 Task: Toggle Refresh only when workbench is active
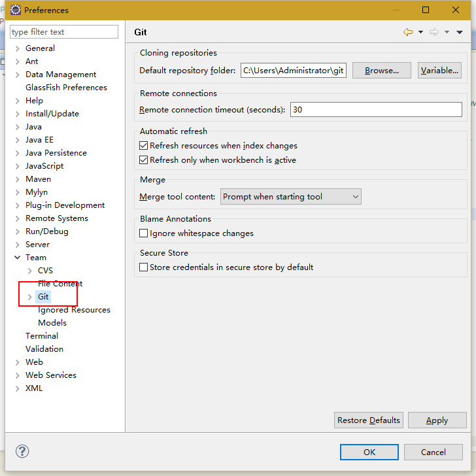[143, 160]
